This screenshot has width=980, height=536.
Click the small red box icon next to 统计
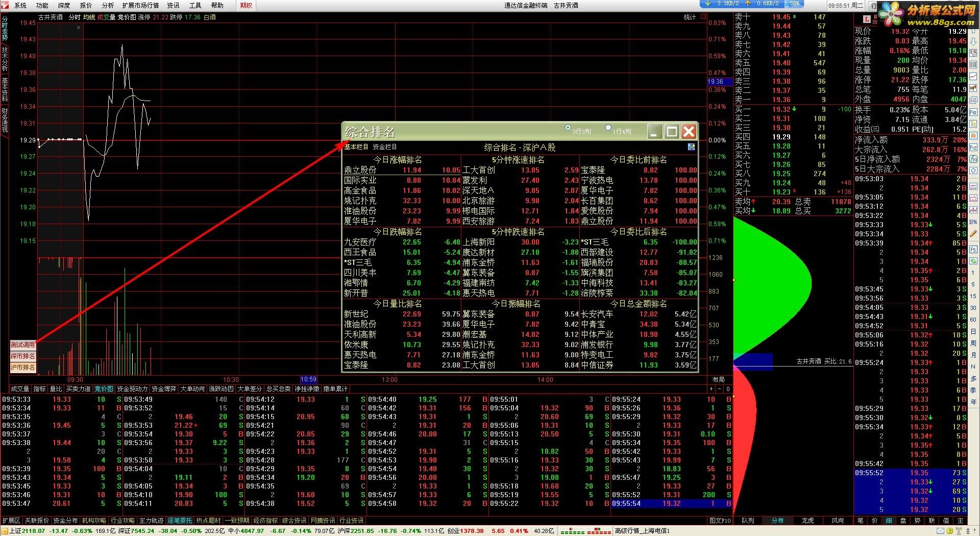tap(703, 17)
